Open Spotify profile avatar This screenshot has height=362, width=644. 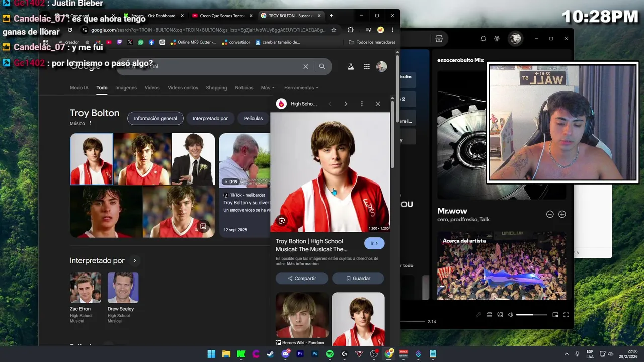click(x=515, y=39)
